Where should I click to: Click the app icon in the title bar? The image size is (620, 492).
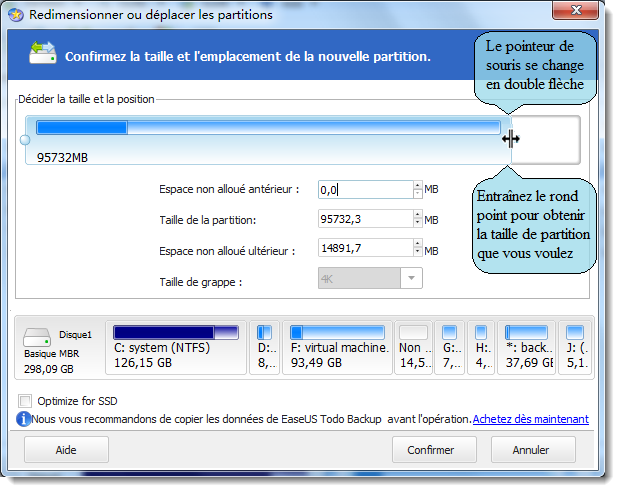click(17, 15)
